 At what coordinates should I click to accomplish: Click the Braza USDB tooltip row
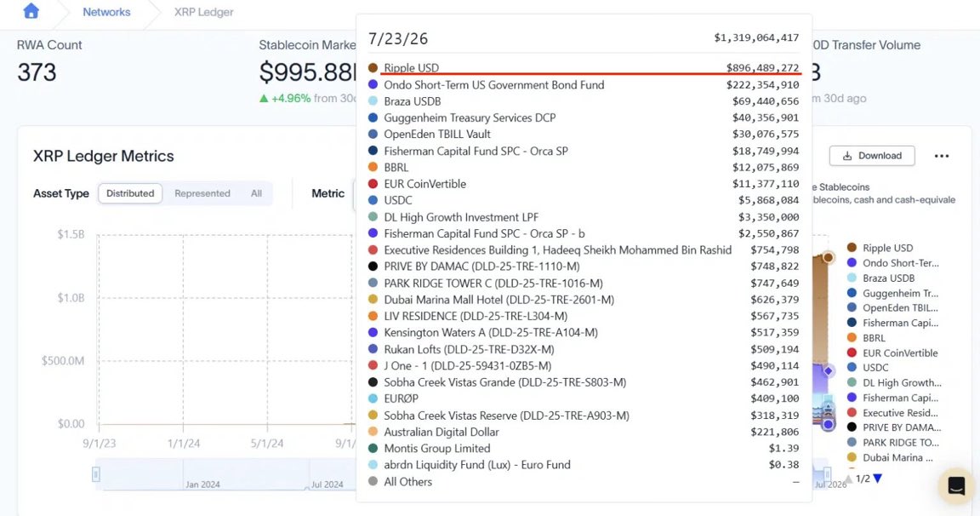pos(584,101)
